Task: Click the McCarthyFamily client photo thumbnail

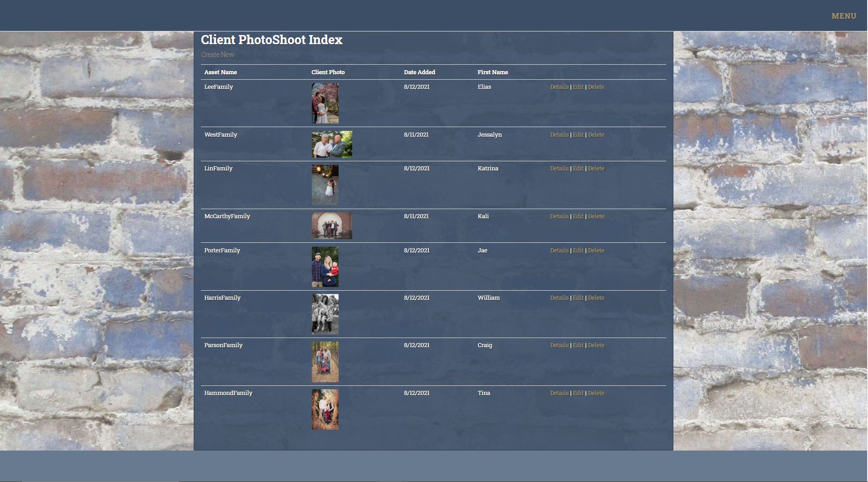Action: click(x=332, y=226)
